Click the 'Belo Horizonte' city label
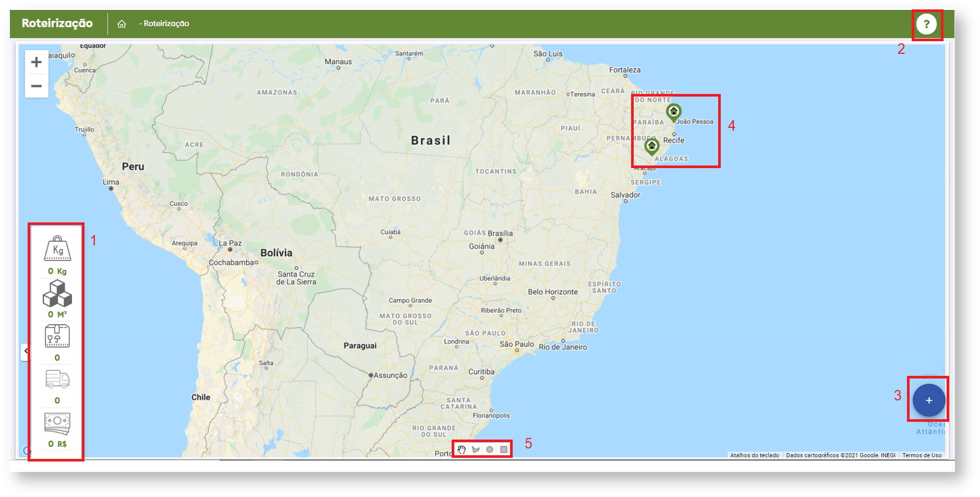Viewport: 980px width, 497px height. tap(553, 292)
